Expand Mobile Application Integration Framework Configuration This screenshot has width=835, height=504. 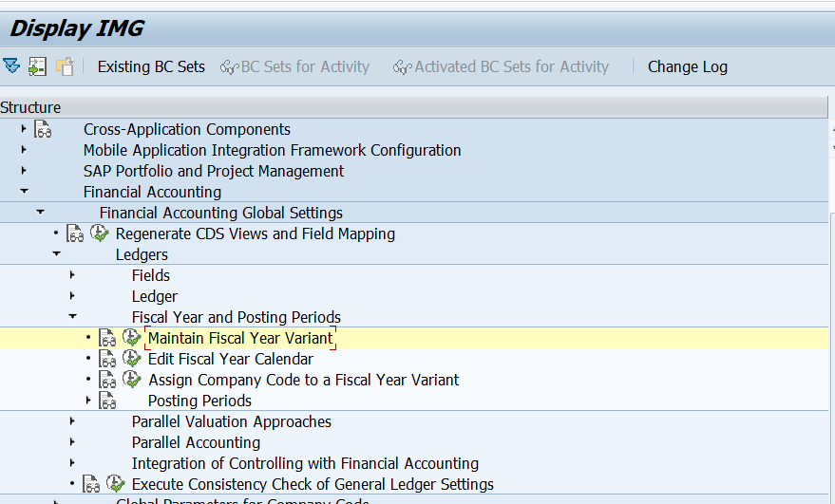[x=24, y=150]
